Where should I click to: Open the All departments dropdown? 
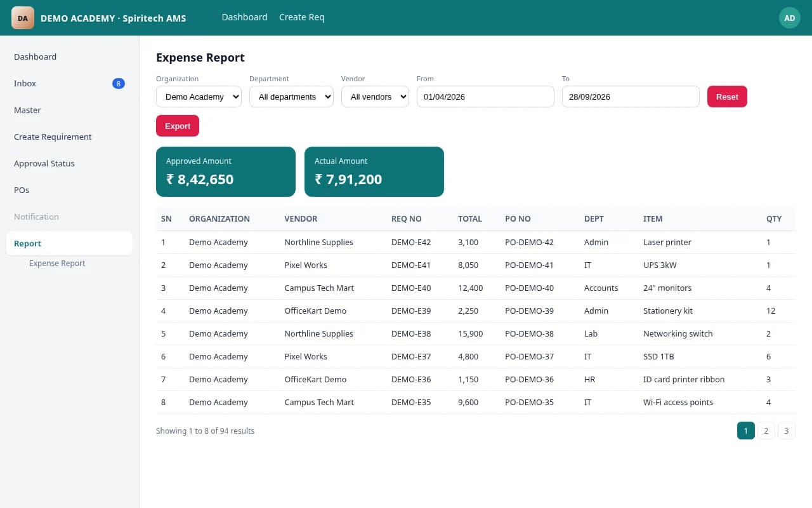[x=291, y=97]
